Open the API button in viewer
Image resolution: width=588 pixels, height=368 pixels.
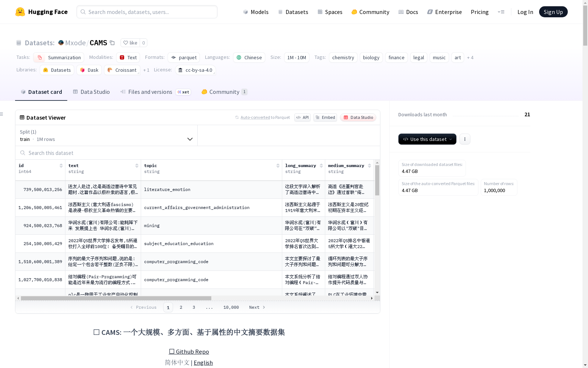[302, 117]
